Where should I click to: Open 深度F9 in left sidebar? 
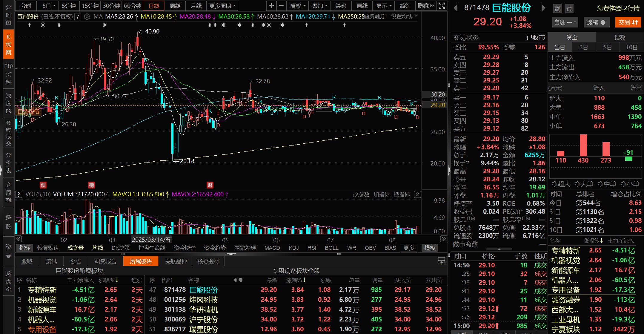click(x=8, y=104)
